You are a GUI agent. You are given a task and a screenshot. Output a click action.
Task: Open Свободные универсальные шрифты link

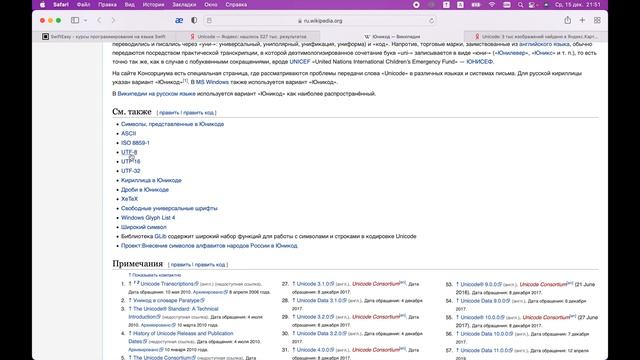click(169, 208)
